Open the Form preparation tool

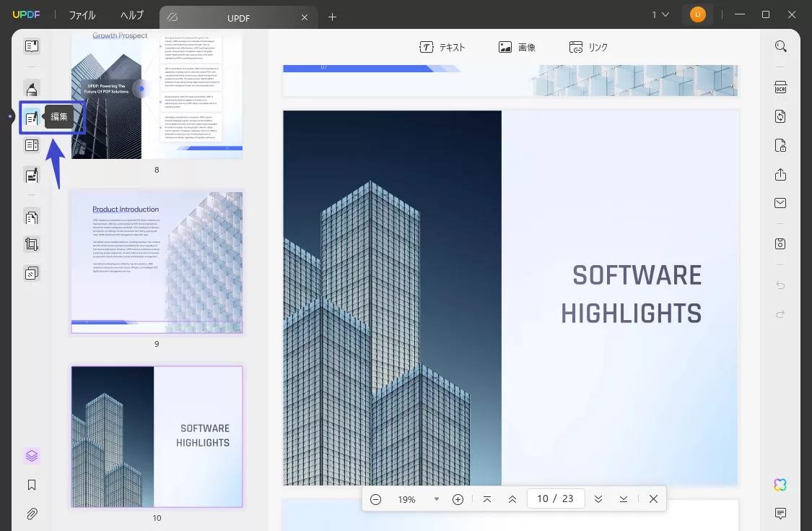click(x=32, y=145)
